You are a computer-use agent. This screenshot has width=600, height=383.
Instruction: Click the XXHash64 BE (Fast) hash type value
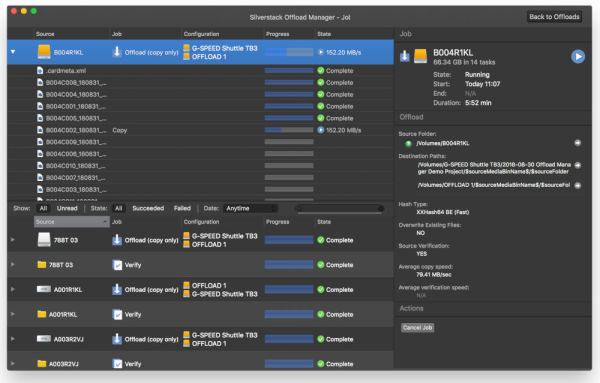tap(442, 212)
